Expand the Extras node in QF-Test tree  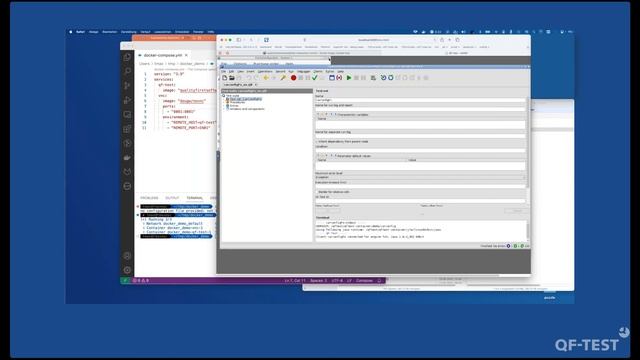point(225,106)
